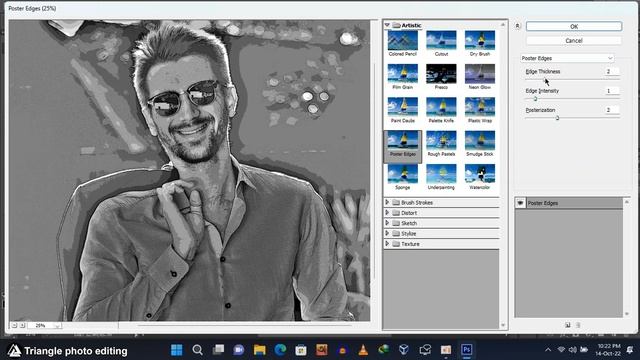Click the Posterization value field
The width and height of the screenshot is (640, 360).
[611, 110]
